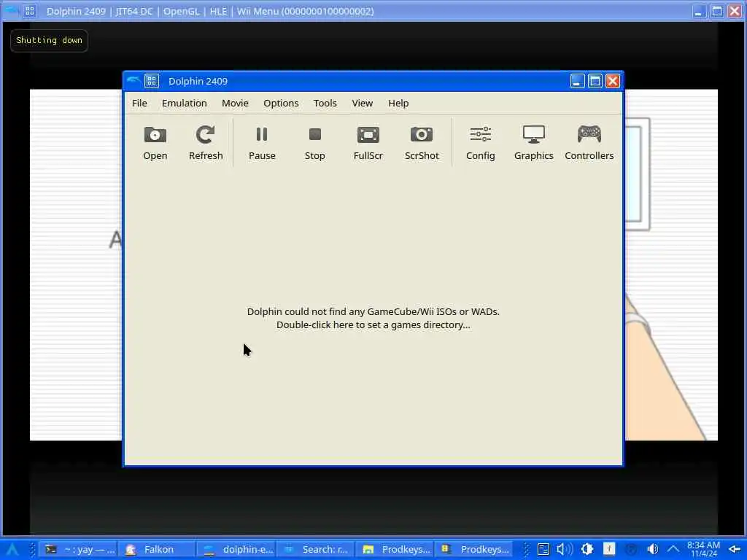Close the Dolphin 2409 window
The height and width of the screenshot is (560, 747).
tap(613, 82)
